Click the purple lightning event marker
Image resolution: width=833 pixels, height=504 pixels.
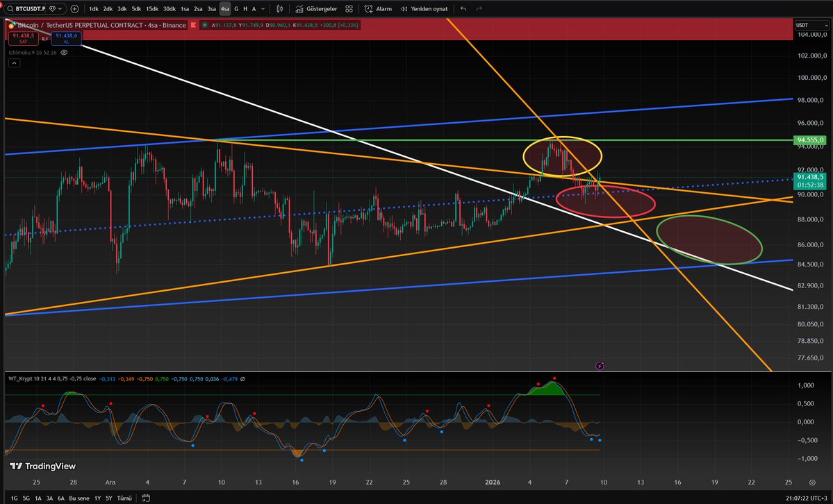pyautogui.click(x=600, y=366)
